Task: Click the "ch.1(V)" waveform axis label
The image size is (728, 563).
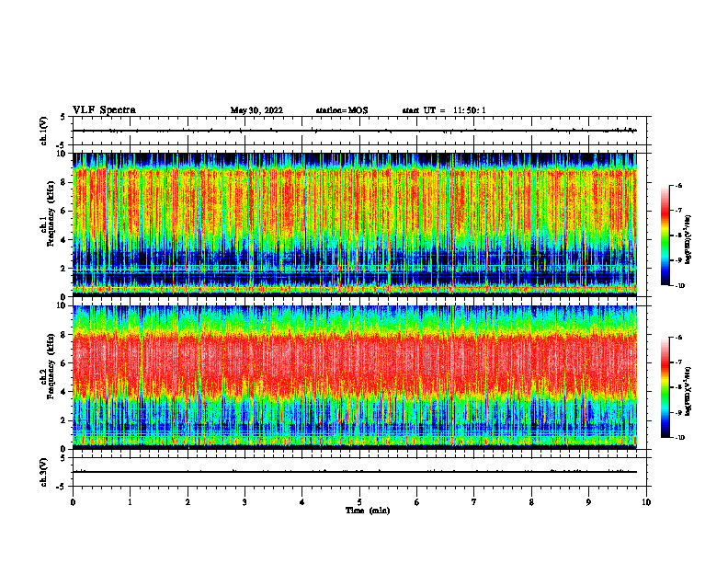Action: point(44,131)
